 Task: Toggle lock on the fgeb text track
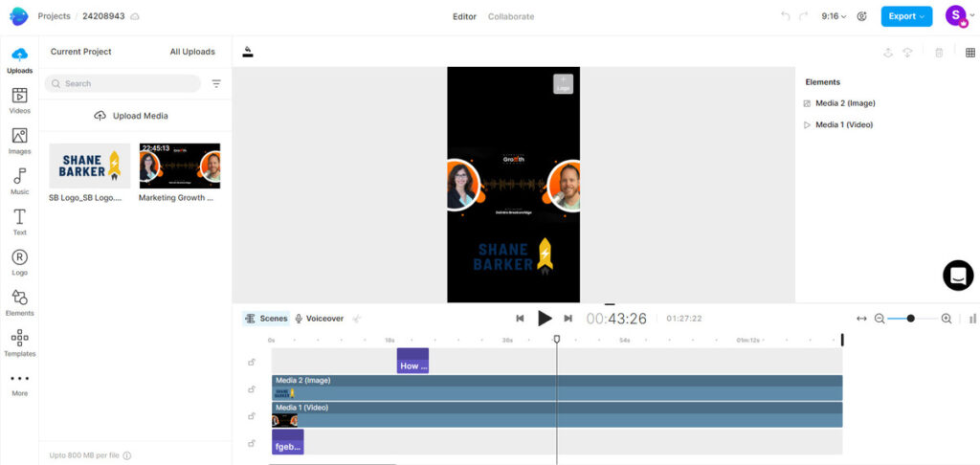(252, 442)
